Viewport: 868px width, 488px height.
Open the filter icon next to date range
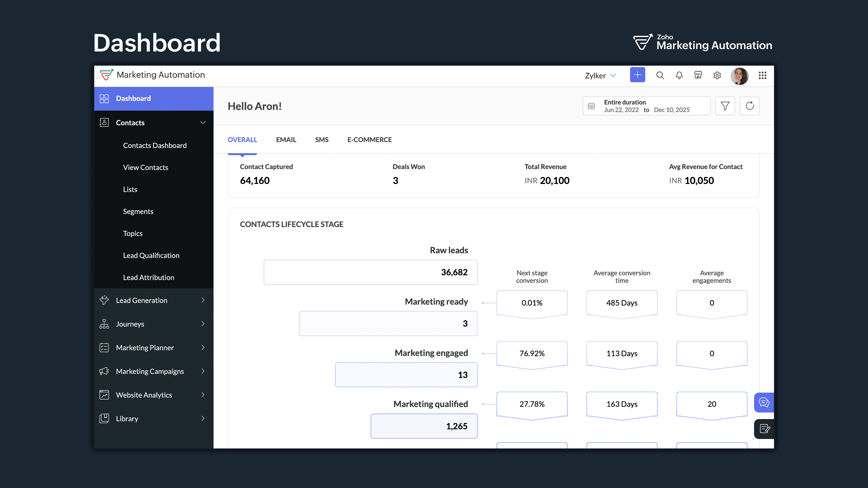(x=725, y=106)
